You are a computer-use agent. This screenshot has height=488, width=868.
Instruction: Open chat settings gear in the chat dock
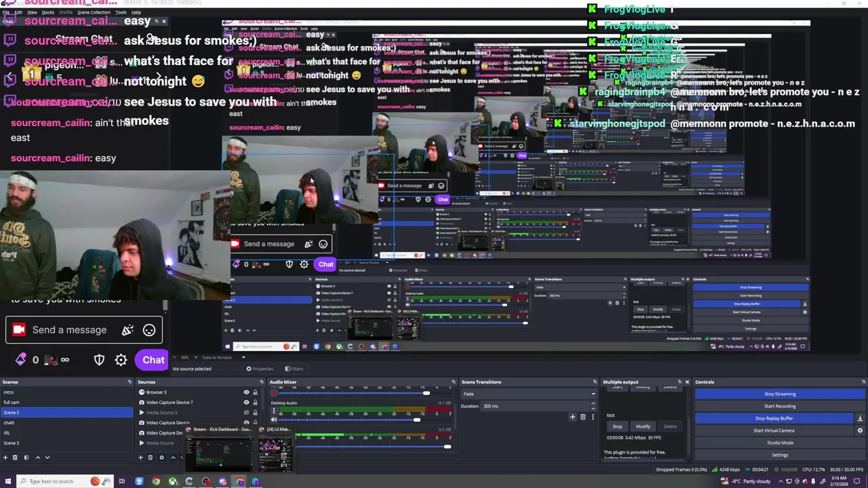pos(121,360)
